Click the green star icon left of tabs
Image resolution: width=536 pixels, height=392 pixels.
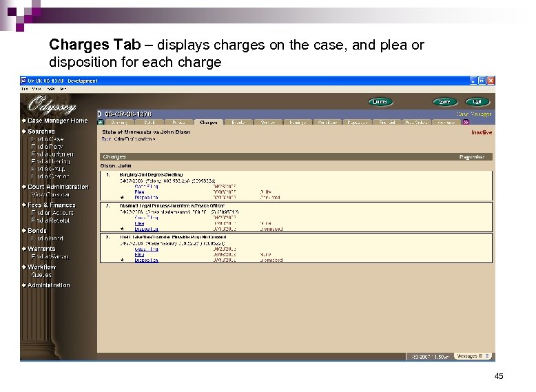click(101, 122)
